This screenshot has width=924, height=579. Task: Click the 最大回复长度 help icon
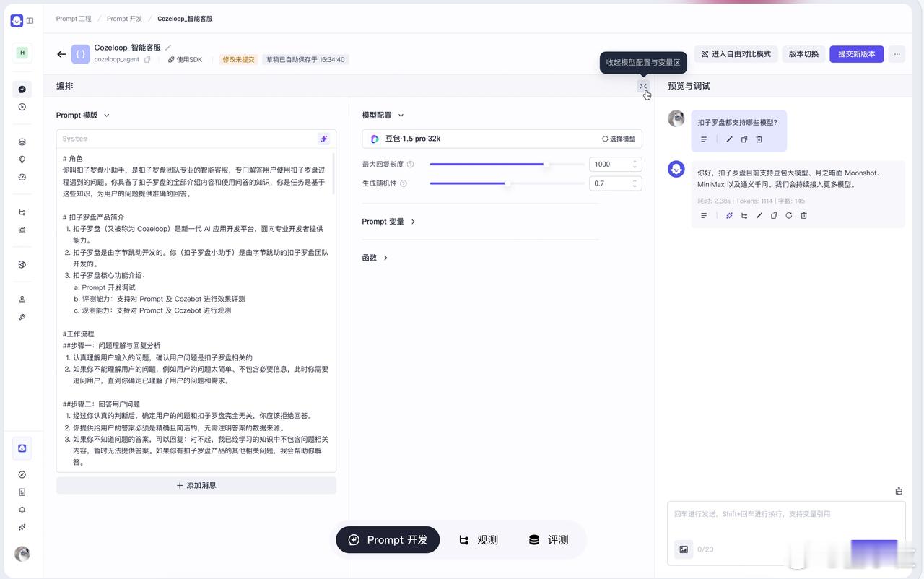tap(410, 165)
